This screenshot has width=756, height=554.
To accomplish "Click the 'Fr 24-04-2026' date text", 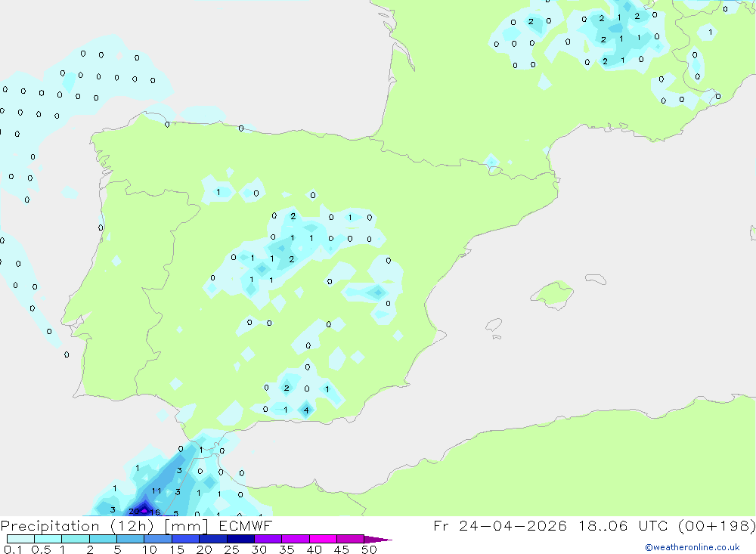I will 500,526.
